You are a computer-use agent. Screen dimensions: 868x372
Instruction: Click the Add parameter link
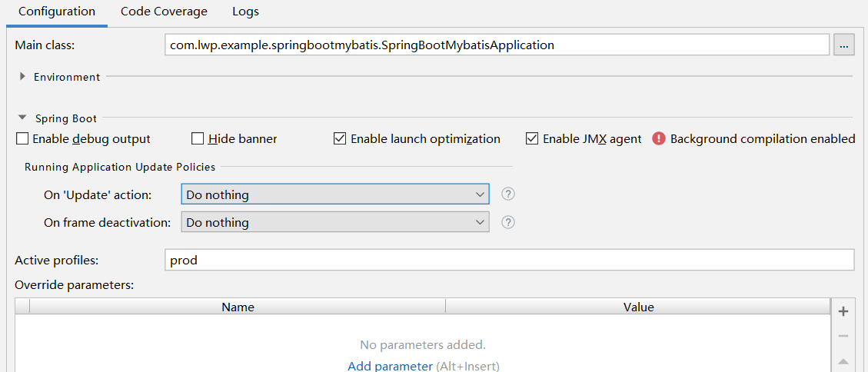390,366
